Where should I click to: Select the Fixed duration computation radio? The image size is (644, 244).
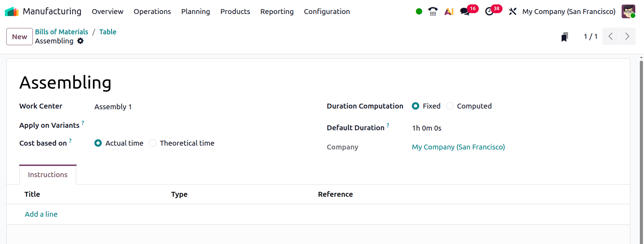pos(415,106)
